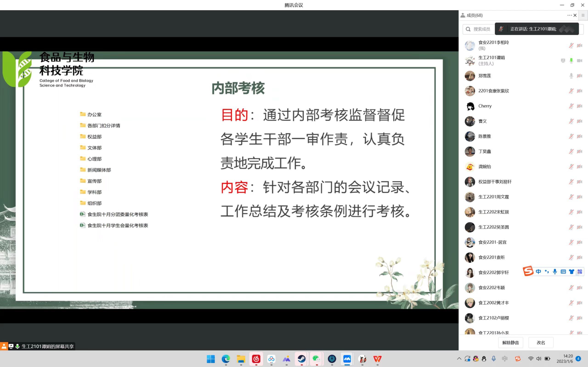Screen dimensions: 588x367
Task: Open the WPS Office taskbar icon
Action: (377, 359)
